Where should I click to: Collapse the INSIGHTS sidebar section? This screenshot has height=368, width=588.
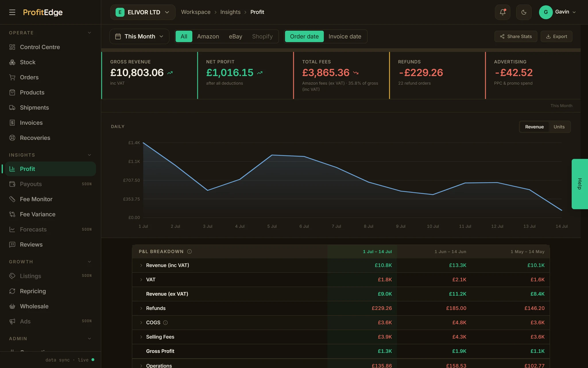(x=89, y=155)
